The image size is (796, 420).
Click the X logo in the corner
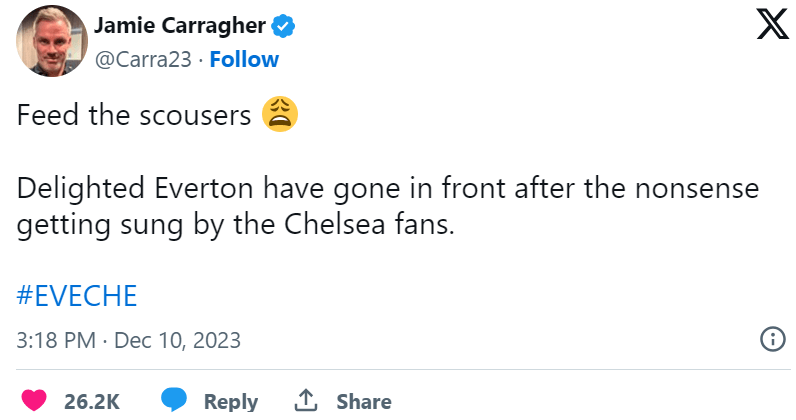point(772,27)
